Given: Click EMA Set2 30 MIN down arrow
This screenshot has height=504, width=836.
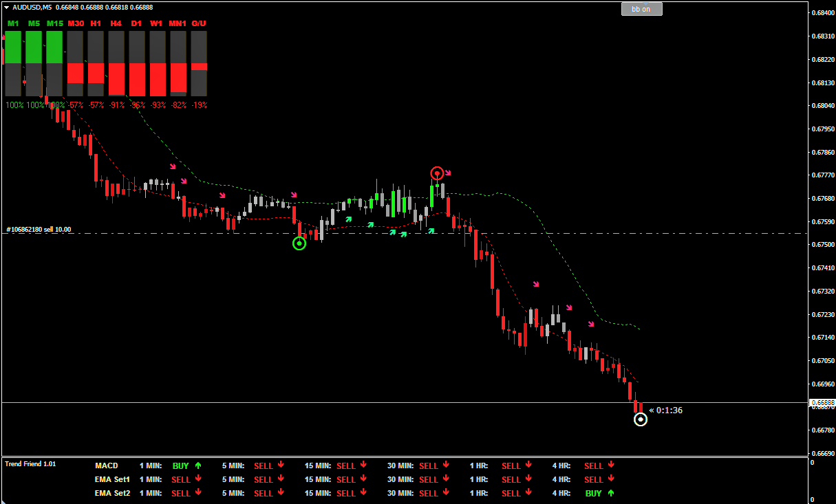Looking at the screenshot, I should pos(446,493).
